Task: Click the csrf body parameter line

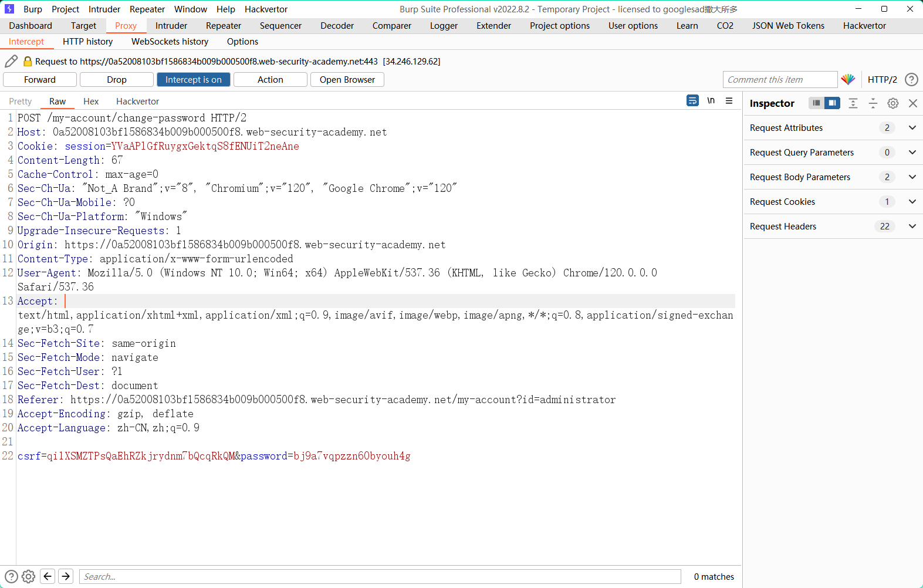Action: tap(214, 456)
